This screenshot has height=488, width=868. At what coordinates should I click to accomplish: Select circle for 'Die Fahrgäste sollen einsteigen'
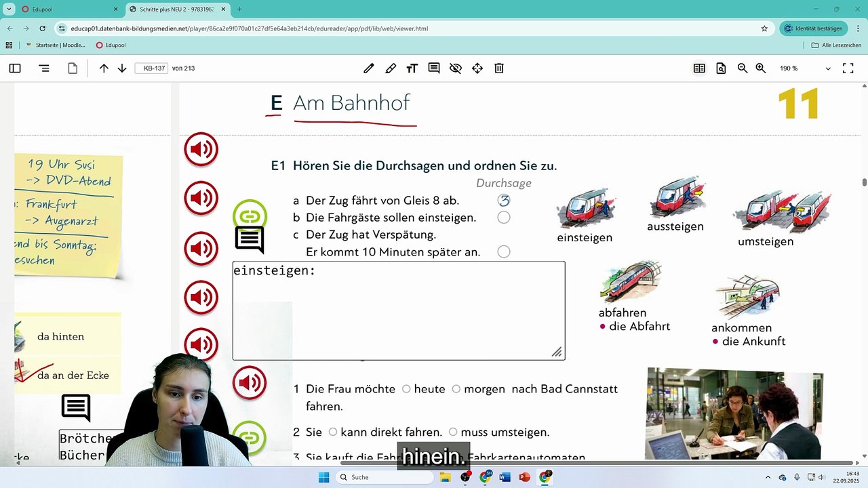(503, 218)
